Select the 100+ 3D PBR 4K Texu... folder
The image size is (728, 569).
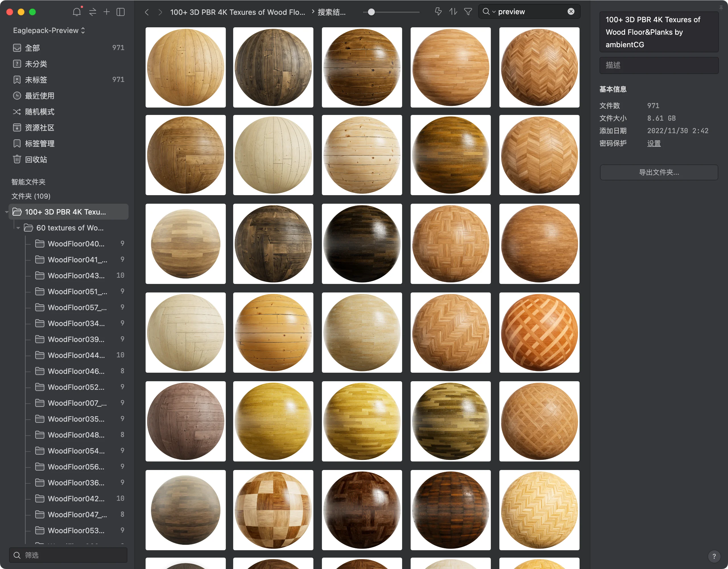68,212
